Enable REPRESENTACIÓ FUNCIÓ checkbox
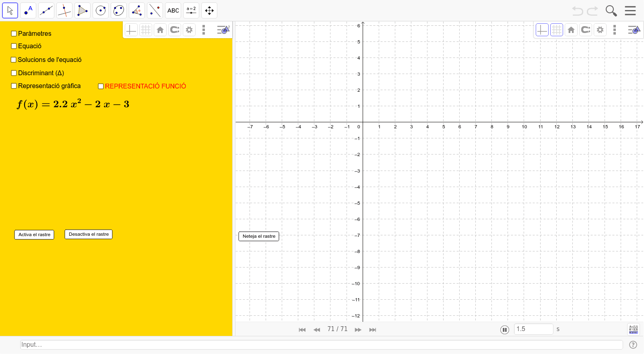 tap(101, 86)
